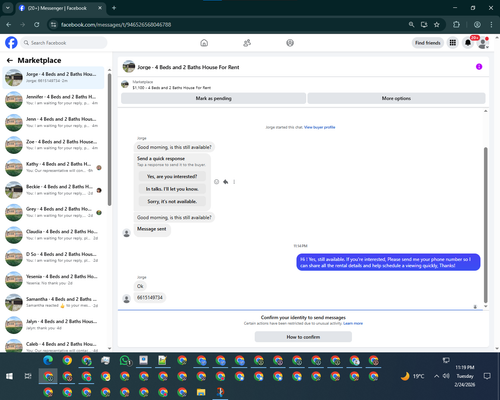Open the Beckie conversation
This screenshot has width=500, height=400.
(x=53, y=190)
